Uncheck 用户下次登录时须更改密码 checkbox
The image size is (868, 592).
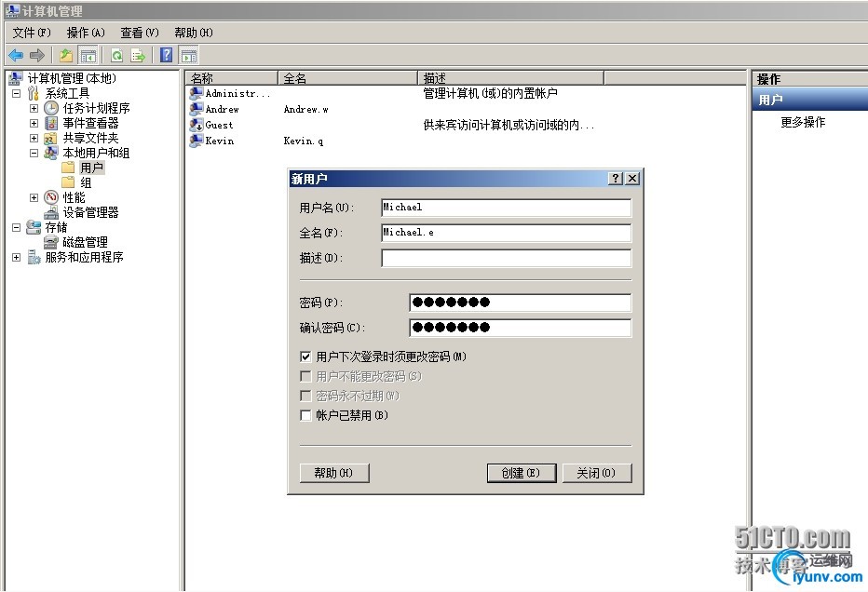pyautogui.click(x=305, y=357)
